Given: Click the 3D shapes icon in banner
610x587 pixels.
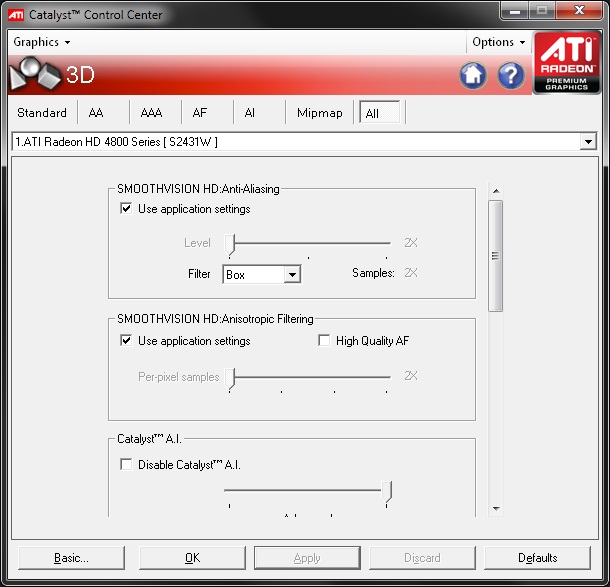Looking at the screenshot, I should coord(35,73).
